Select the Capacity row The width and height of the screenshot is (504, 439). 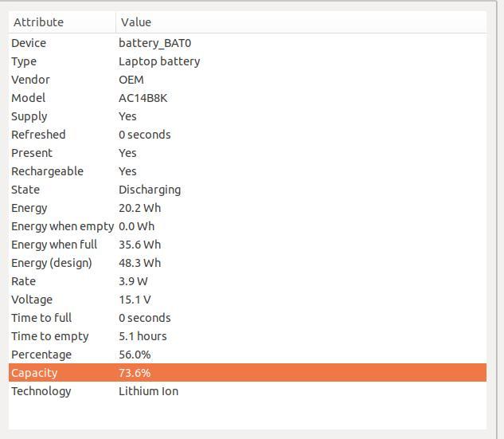point(248,373)
